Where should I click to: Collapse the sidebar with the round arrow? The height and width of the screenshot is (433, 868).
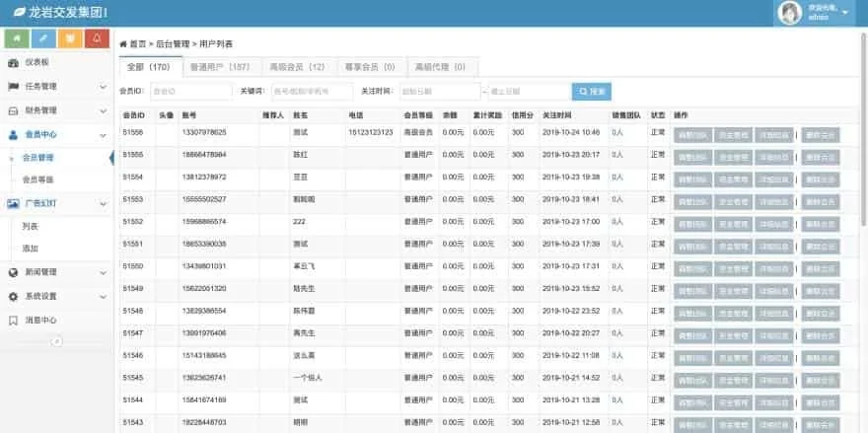56,340
